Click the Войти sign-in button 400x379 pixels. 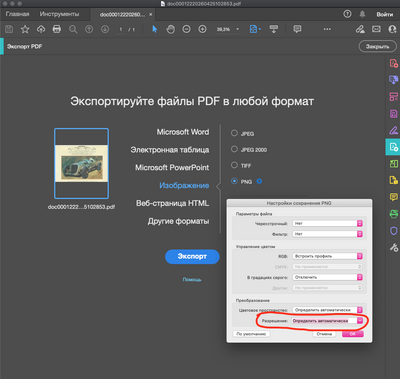tap(385, 14)
